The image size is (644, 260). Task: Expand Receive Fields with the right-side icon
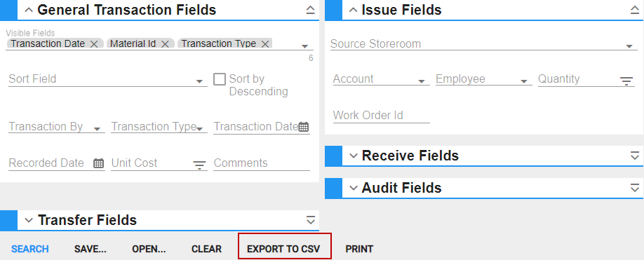(635, 156)
